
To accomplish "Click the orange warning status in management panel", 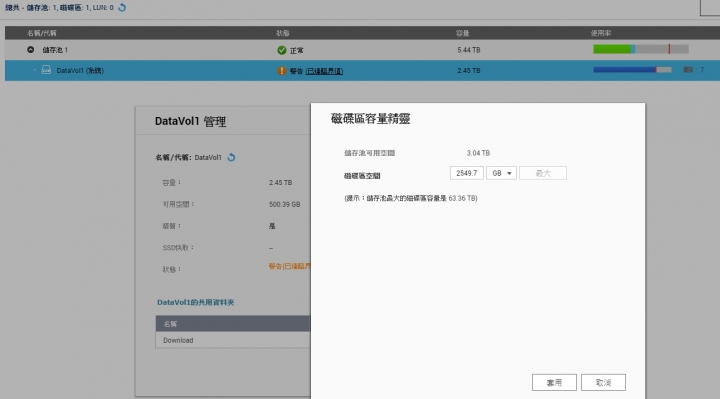I will (x=289, y=266).
